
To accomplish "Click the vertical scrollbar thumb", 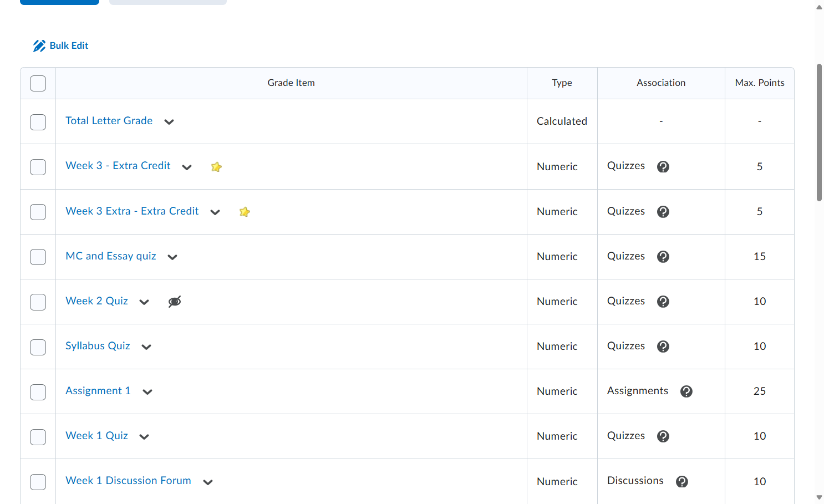I will [x=819, y=132].
